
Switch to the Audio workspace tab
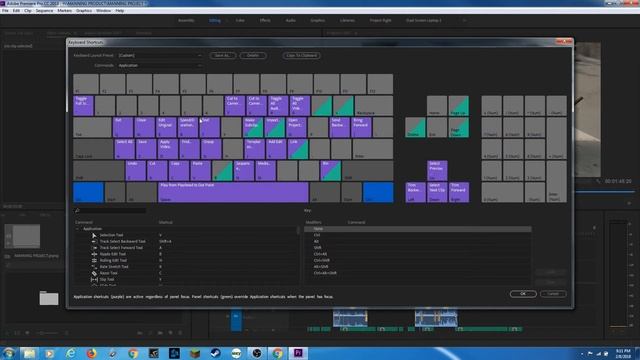click(x=290, y=20)
